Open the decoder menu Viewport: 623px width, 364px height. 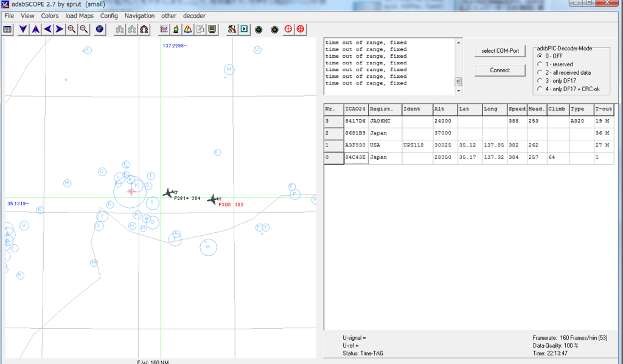pos(194,16)
